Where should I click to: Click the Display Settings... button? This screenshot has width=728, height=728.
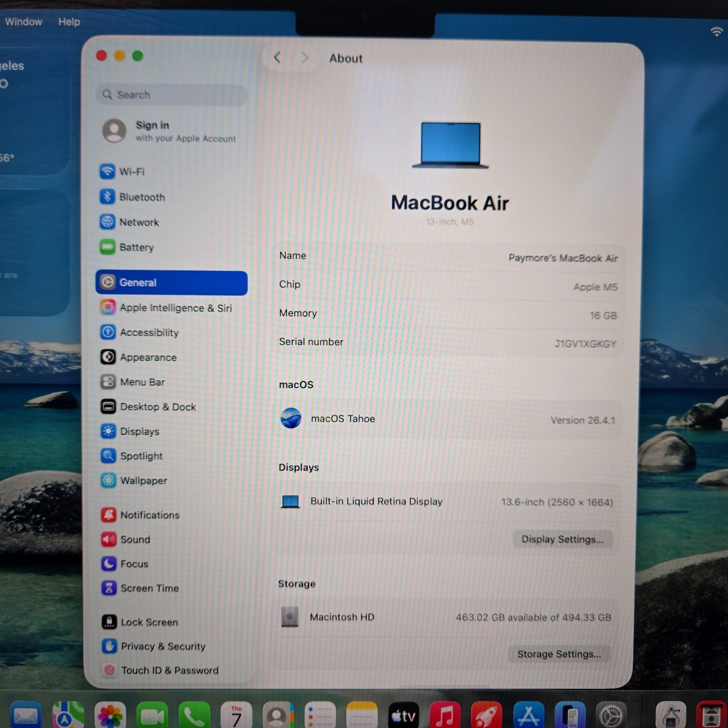pos(563,539)
